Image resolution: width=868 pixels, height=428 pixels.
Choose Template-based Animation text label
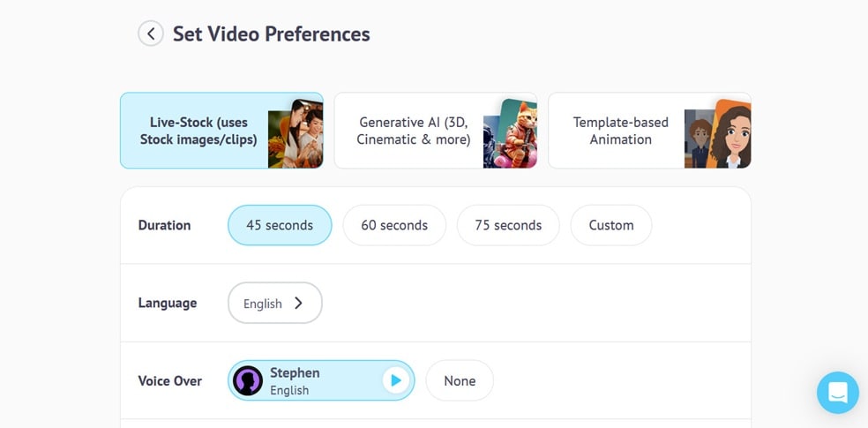point(621,131)
